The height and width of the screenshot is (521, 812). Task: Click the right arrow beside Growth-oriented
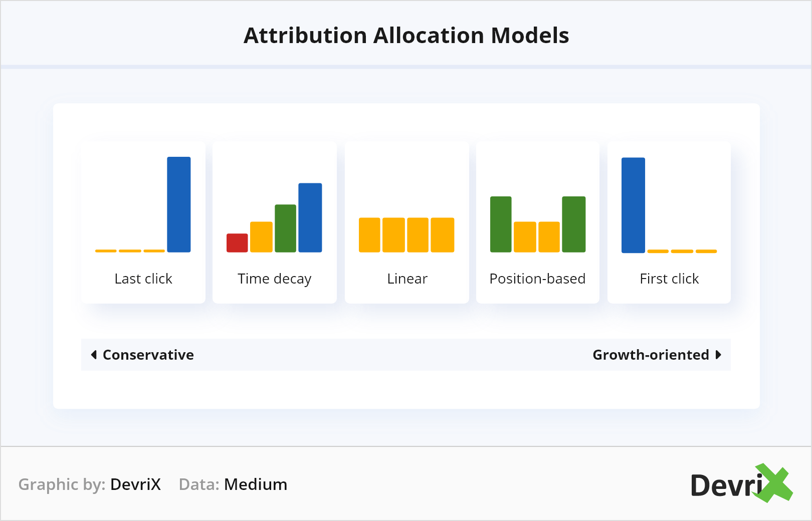[718, 355]
